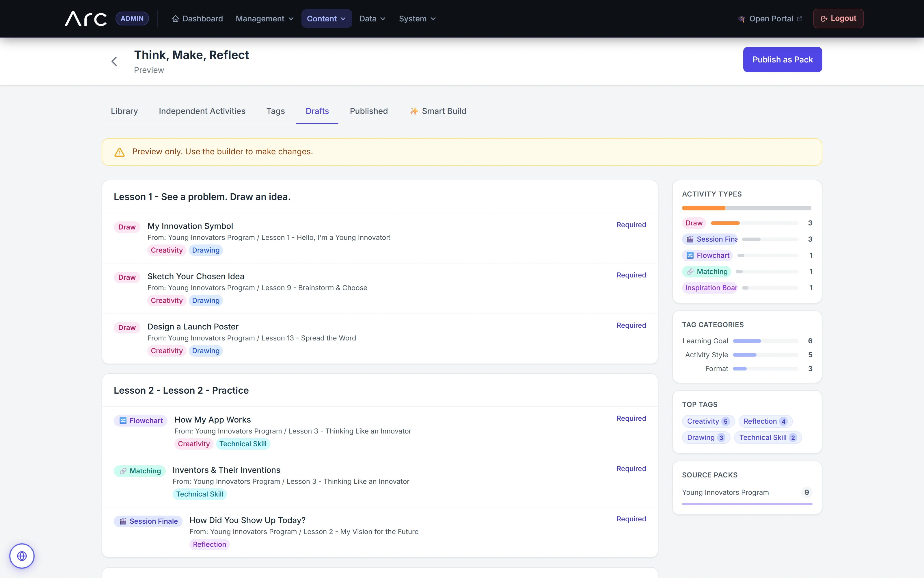
Task: Click the Draw badge on My Innovation Symbol
Action: point(127,227)
